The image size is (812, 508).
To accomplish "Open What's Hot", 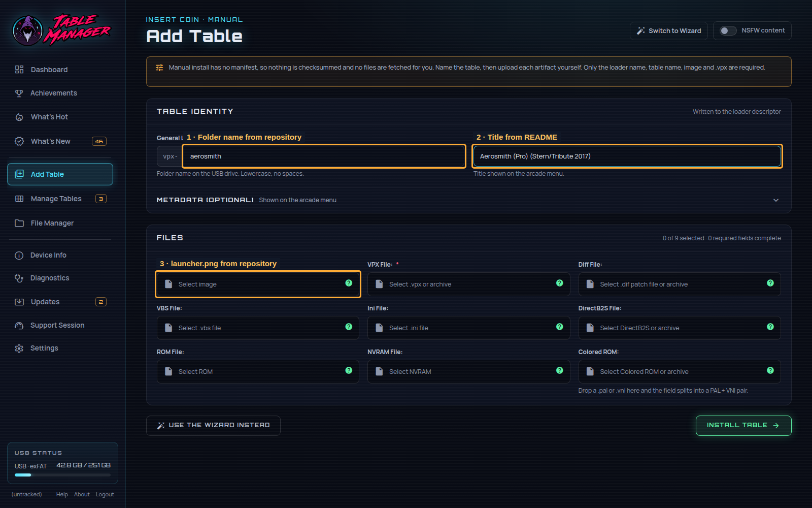I will point(60,117).
